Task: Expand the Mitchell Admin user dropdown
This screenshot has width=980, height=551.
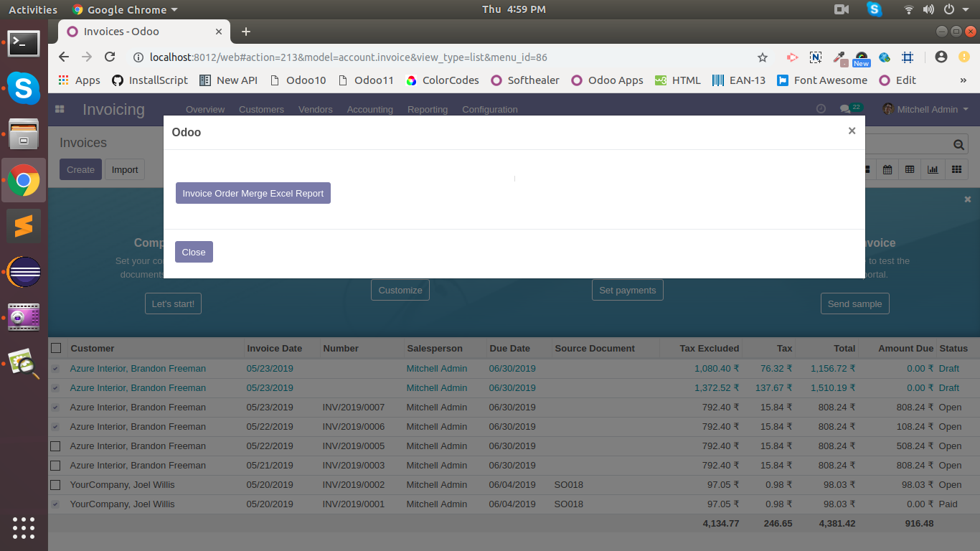Action: coord(926,109)
